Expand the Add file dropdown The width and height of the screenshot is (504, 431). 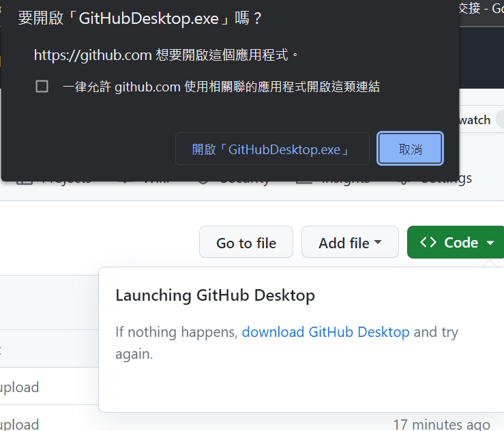tap(350, 242)
